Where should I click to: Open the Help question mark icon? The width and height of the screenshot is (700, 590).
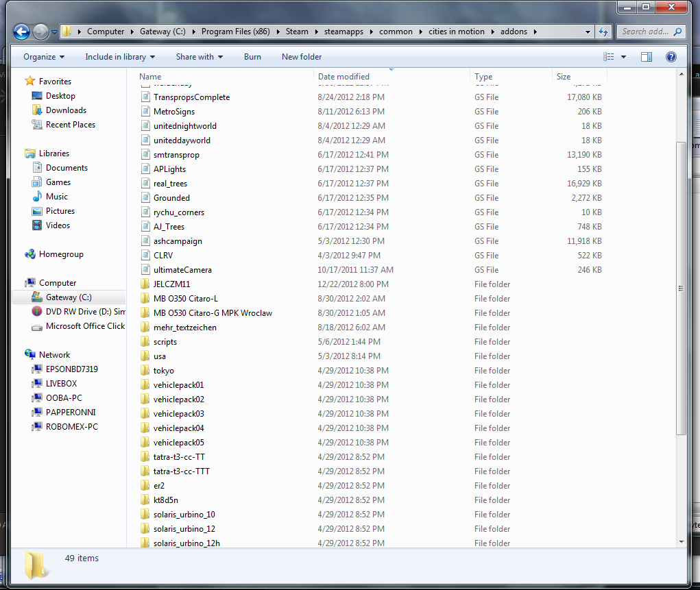(x=671, y=57)
